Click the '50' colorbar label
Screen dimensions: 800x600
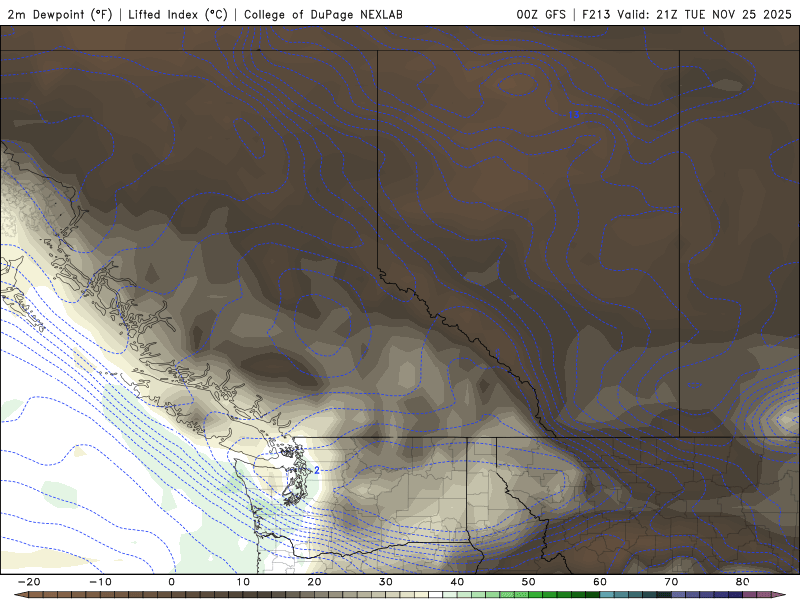click(529, 582)
